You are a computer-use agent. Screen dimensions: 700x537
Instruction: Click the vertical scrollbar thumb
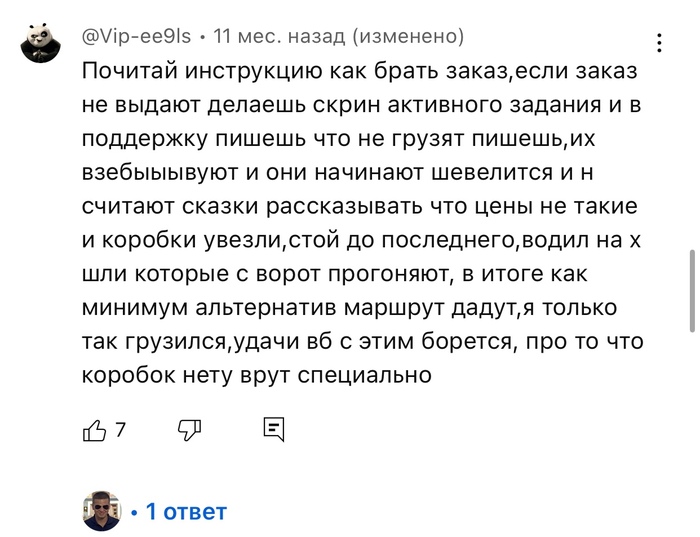pyautogui.click(x=691, y=290)
